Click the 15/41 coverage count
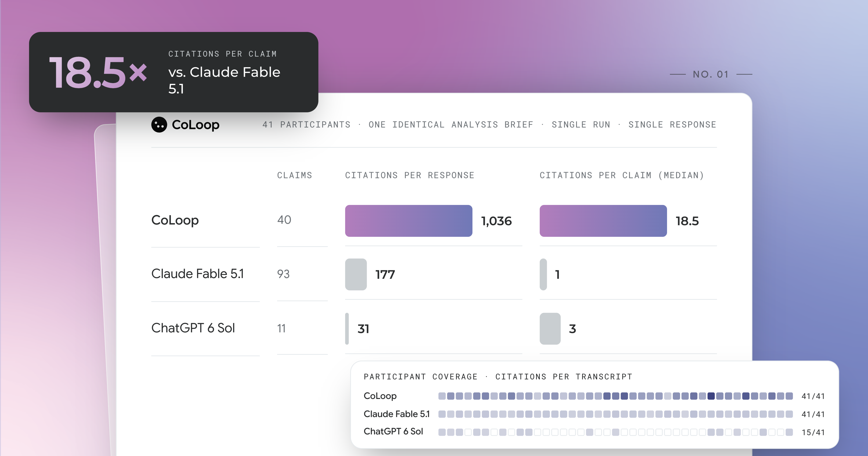 [x=813, y=432]
